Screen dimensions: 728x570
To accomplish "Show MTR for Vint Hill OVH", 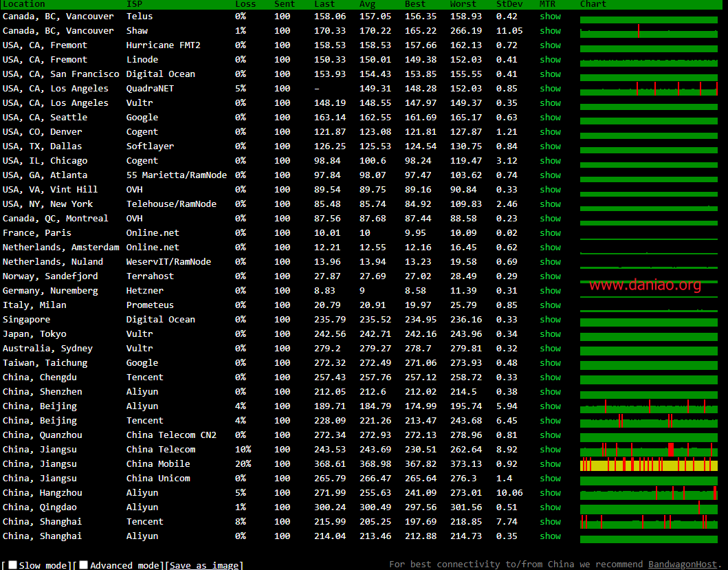I will [x=550, y=189].
